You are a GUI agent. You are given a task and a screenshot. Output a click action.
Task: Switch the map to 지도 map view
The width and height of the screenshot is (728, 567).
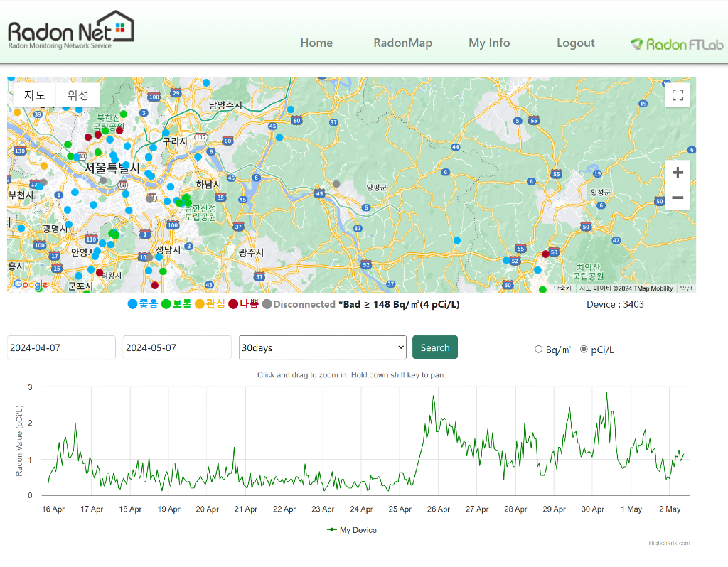tap(35, 95)
